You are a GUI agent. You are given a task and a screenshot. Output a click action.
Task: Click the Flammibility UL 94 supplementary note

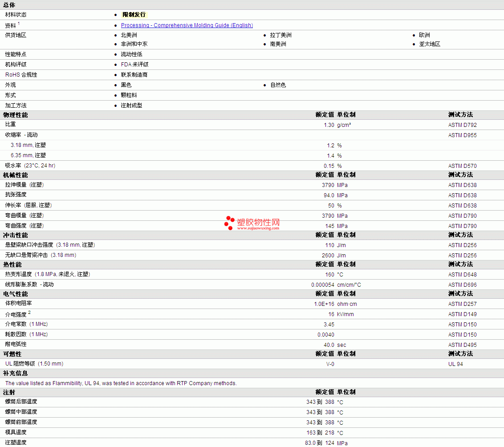pyautogui.click(x=121, y=383)
